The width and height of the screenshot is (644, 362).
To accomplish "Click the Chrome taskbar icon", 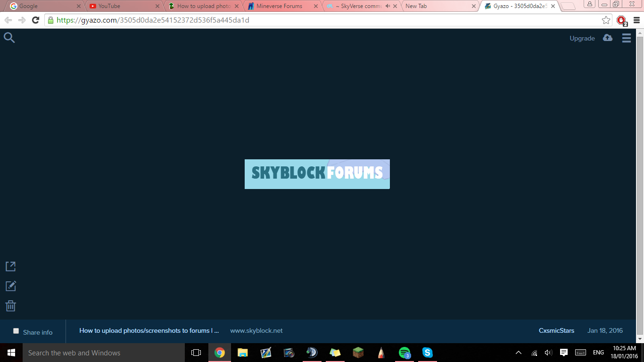I will 220,353.
